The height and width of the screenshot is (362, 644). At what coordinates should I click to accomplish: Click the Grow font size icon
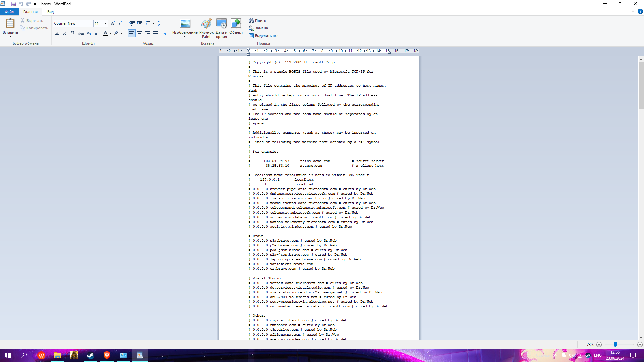(113, 23)
